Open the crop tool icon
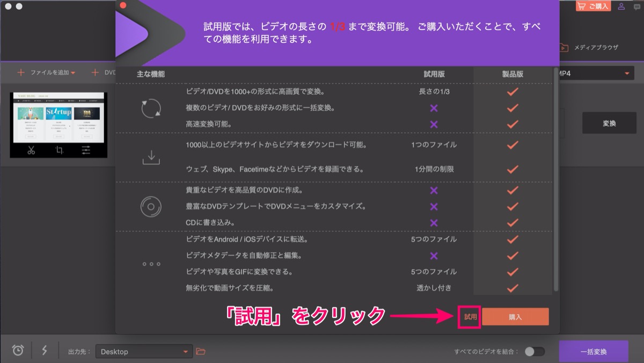The image size is (644, 363). pyautogui.click(x=58, y=150)
